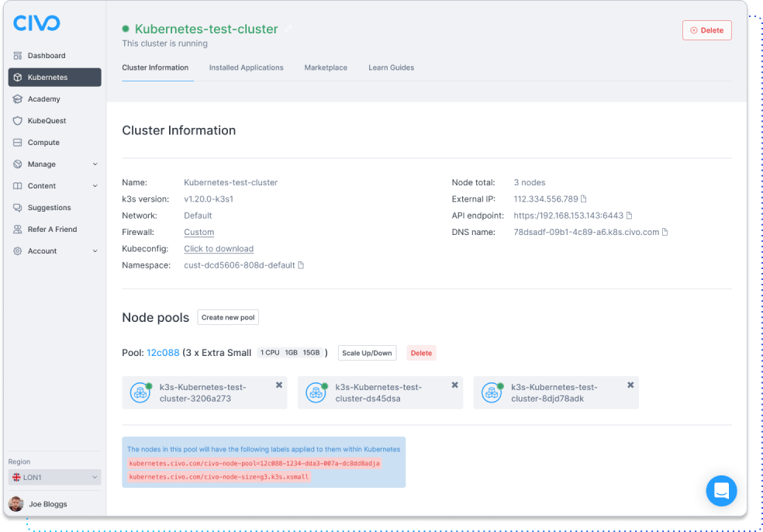
Task: Delete the 12c088 pool
Action: (x=421, y=353)
